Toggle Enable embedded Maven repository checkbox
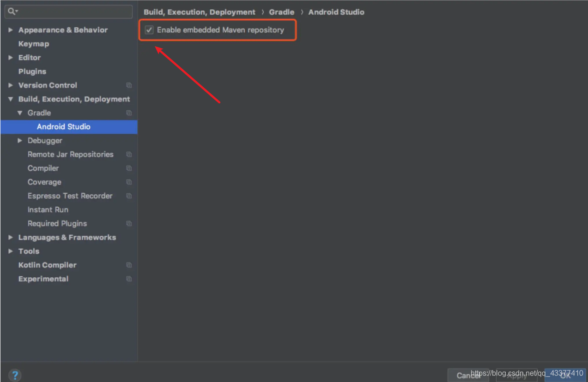Screen dimensions: 588x382 pyautogui.click(x=149, y=30)
